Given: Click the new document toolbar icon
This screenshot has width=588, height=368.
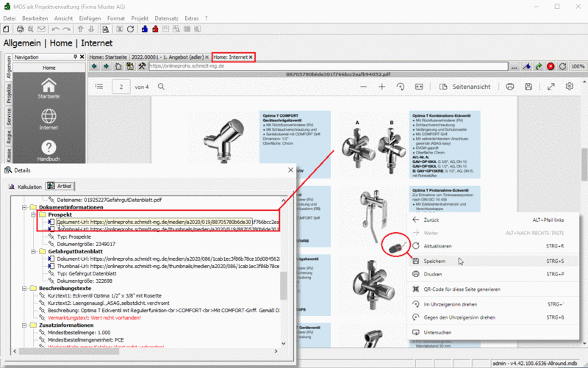Looking at the screenshot, I should tap(6, 29).
